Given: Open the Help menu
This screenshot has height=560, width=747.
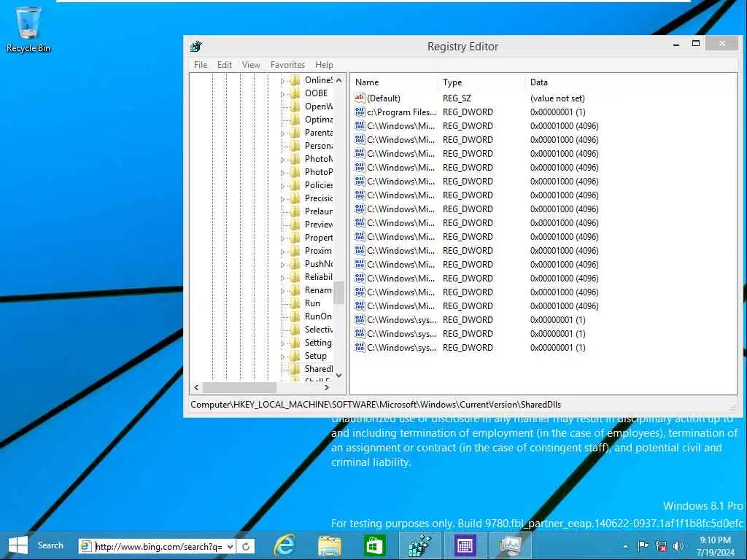Looking at the screenshot, I should [324, 65].
